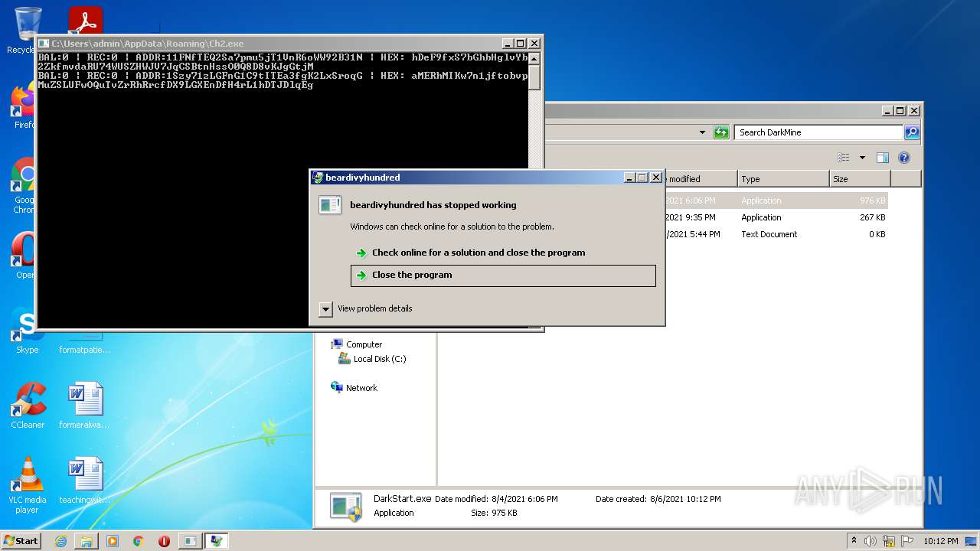980x551 pixels.
Task: Toggle the Explorer preview pane
Action: click(883, 158)
